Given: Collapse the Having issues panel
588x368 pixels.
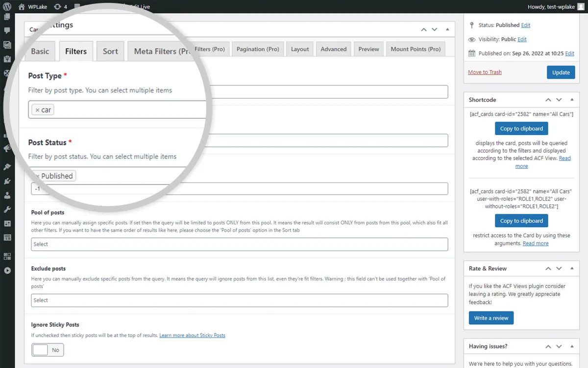Looking at the screenshot, I should click(x=572, y=346).
